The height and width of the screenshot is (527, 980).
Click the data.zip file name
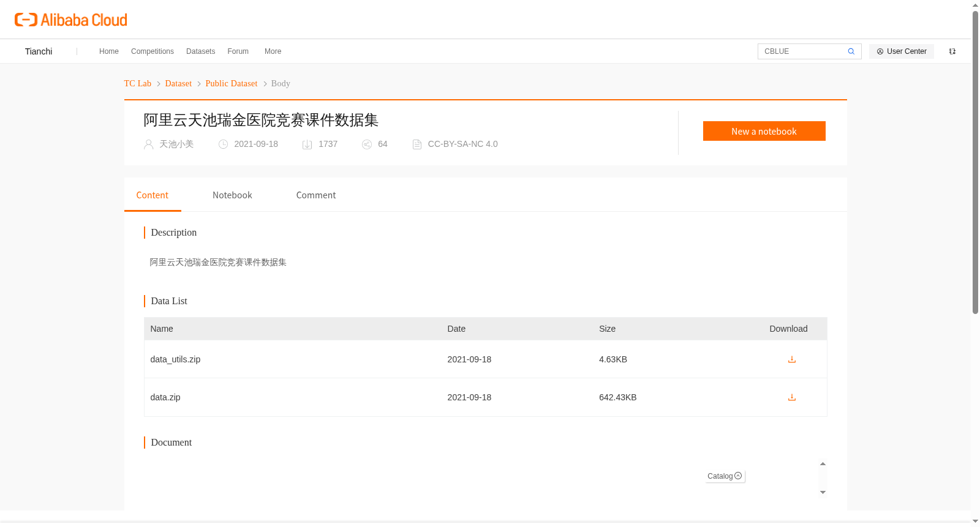(165, 397)
